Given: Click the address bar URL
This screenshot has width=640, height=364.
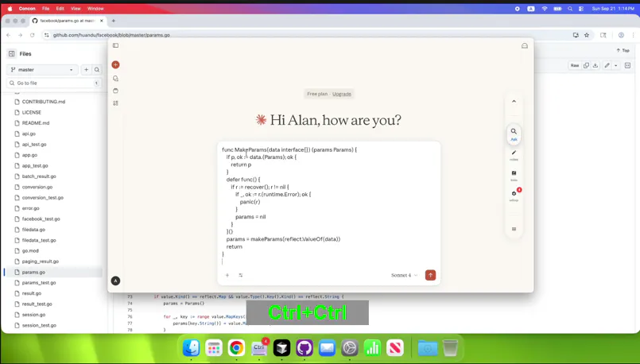Looking at the screenshot, I should [111, 35].
